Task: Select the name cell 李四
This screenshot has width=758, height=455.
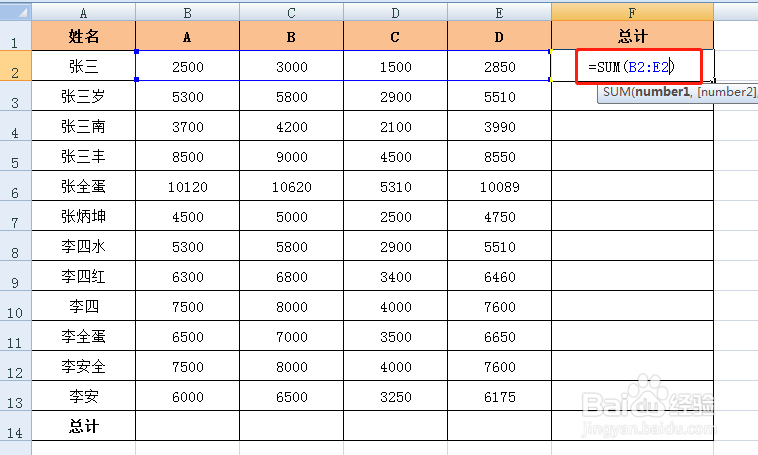Action: coord(84,306)
